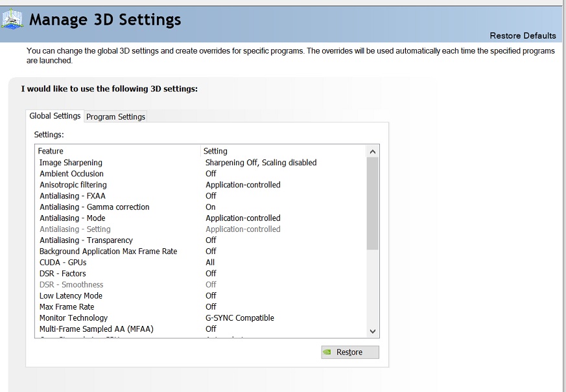
Task: Switch to the Global Settings tab
Action: [x=55, y=116]
